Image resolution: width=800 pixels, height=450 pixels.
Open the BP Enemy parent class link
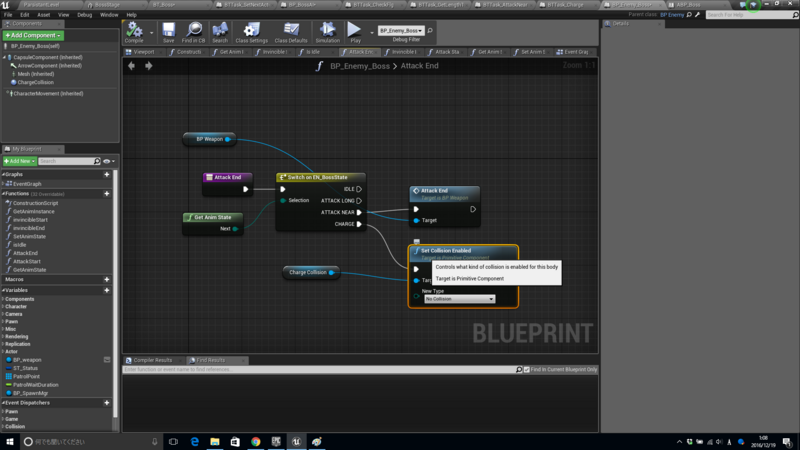[672, 15]
